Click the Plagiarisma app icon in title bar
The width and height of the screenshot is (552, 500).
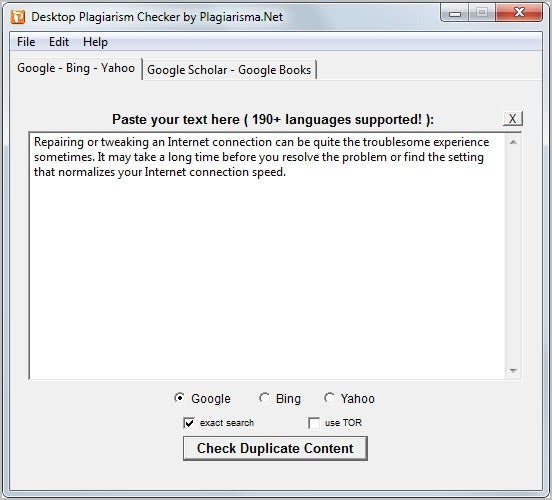pos(18,17)
